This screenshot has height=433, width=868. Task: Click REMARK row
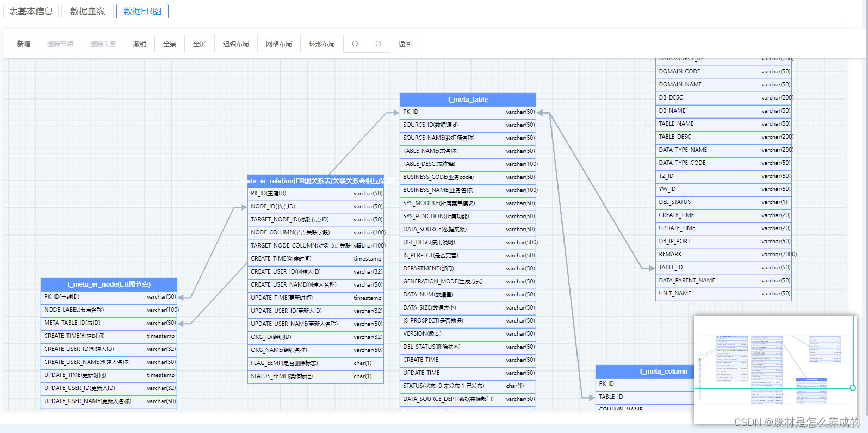pyautogui.click(x=723, y=255)
